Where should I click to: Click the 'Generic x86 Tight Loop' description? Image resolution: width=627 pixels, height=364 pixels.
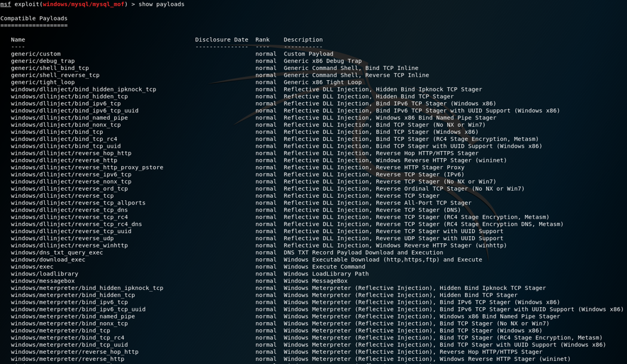(x=323, y=82)
